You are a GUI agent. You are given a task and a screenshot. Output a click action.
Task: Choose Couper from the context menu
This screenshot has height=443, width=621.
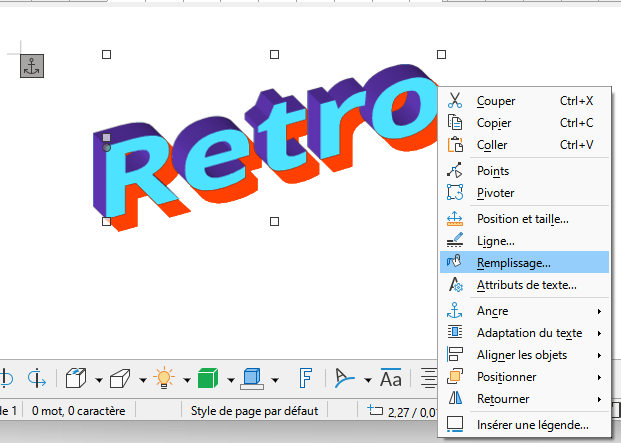click(x=524, y=101)
